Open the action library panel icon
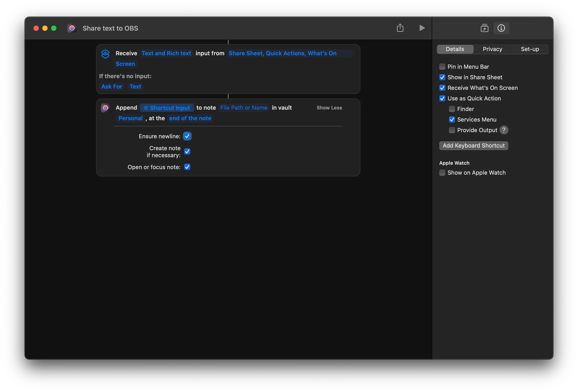This screenshot has height=392, width=578. click(x=484, y=28)
